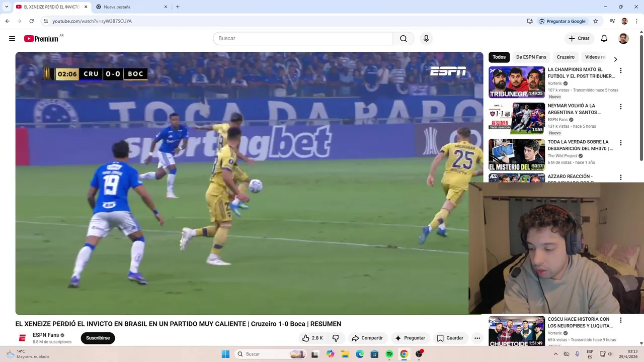Switch to EL XENEIZE PERDIÓ browser tab
644x362 pixels.
coord(51,7)
